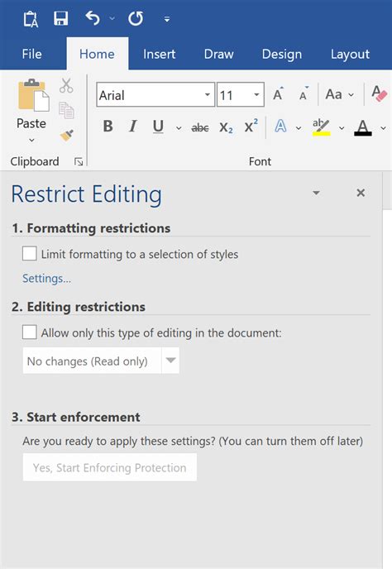Open the highlight color dropdown
The image size is (392, 569).
tap(342, 128)
